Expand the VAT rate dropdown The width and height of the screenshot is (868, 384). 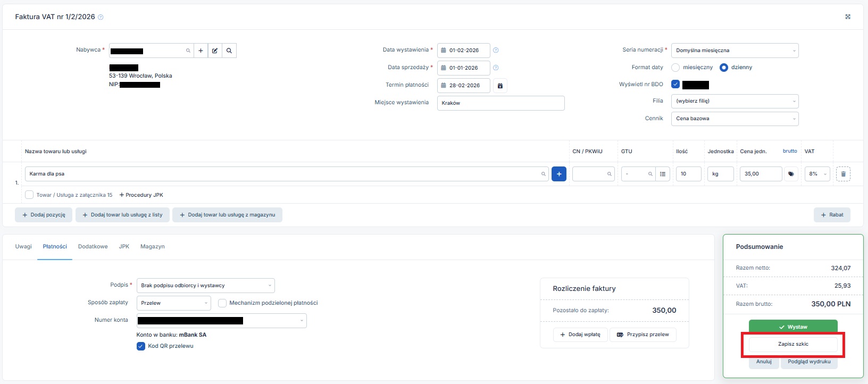(817, 174)
